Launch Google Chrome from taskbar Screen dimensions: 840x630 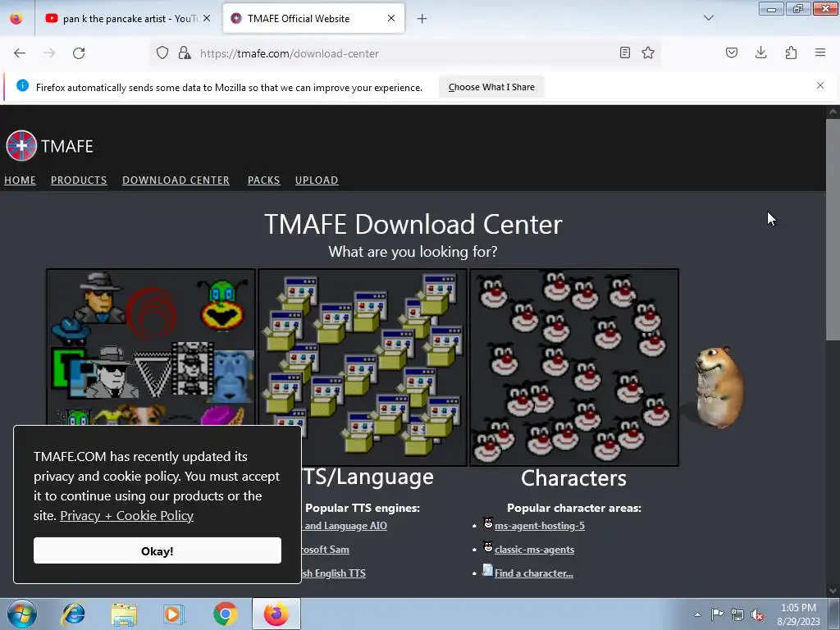tap(226, 614)
